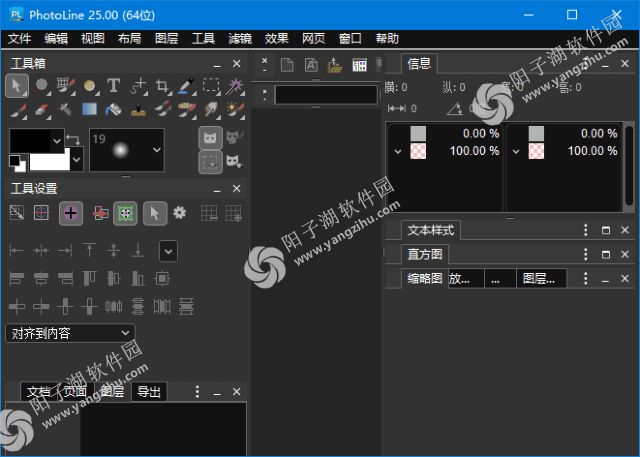Select the Zoom magnifier tool
The image size is (640, 457).
[41, 86]
